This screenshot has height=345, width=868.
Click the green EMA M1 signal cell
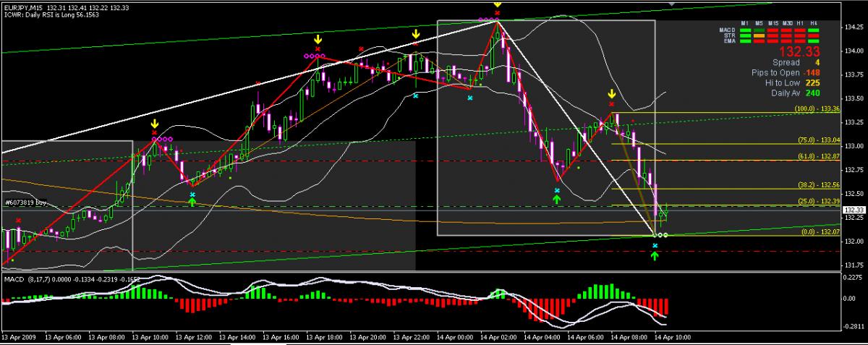point(745,41)
